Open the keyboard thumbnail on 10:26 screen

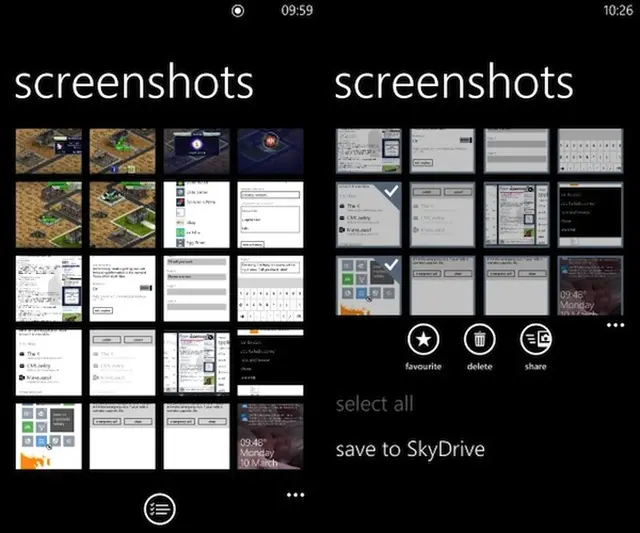tap(590, 151)
